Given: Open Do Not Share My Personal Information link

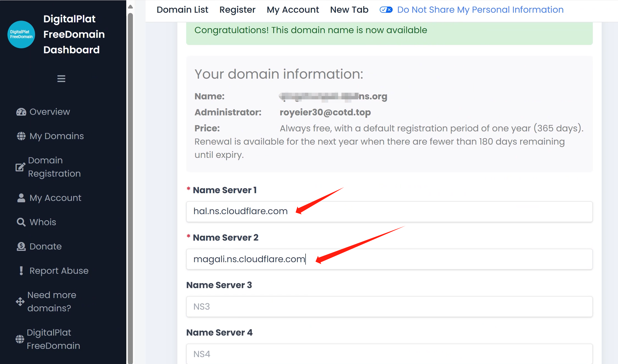Looking at the screenshot, I should (480, 10).
